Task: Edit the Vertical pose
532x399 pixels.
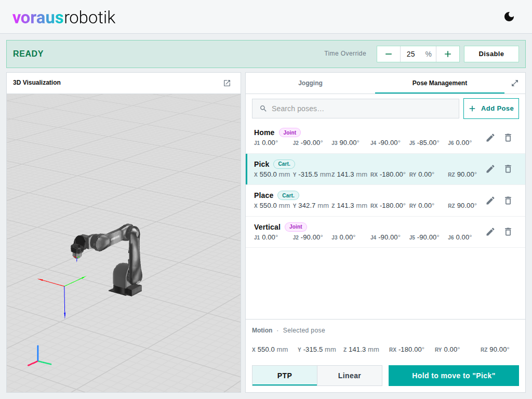Action: [490, 232]
